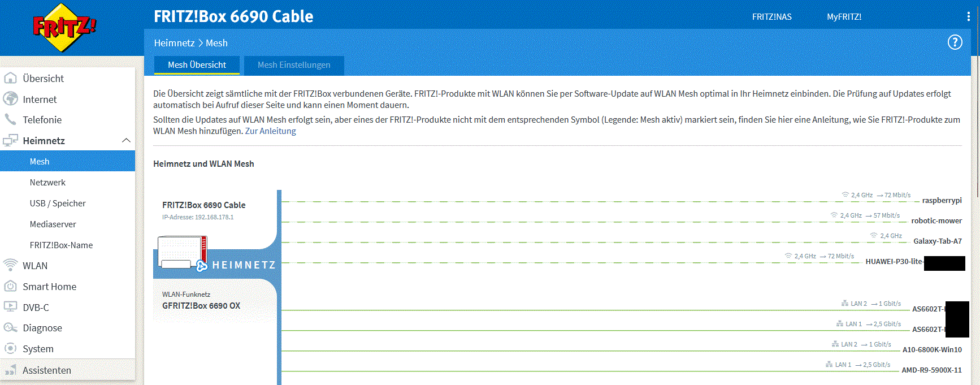Image resolution: width=980 pixels, height=385 pixels.
Task: Open Smart Home menu
Action: 67,286
